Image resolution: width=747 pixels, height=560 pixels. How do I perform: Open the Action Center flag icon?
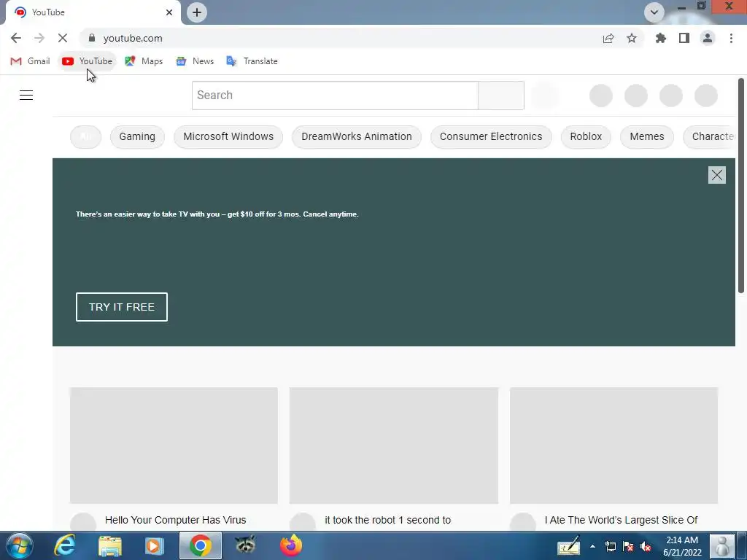point(628,546)
